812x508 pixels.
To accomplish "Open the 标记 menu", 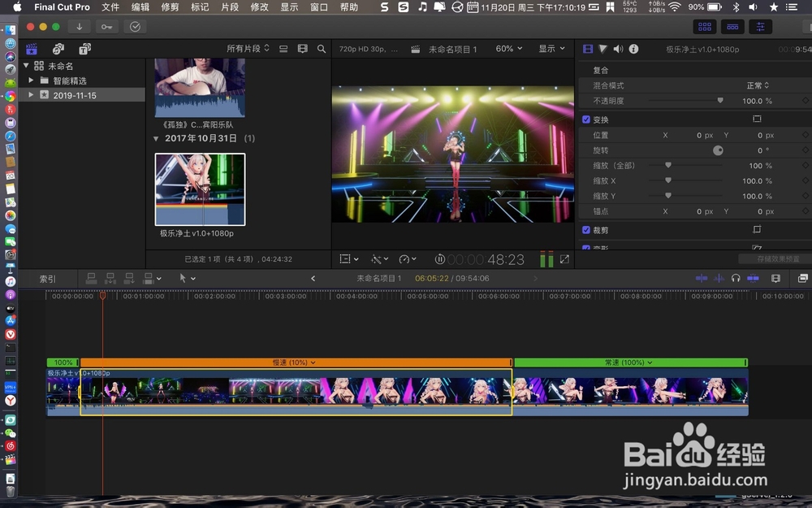I will click(x=200, y=7).
